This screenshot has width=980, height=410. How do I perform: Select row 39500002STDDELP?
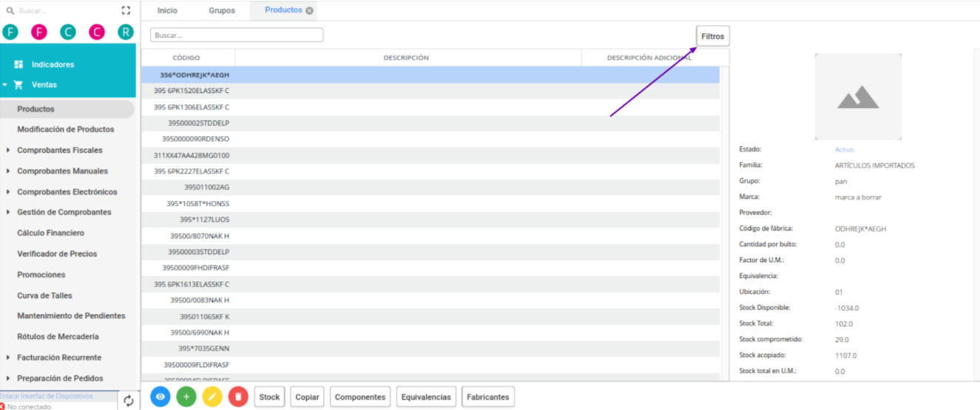(430, 123)
